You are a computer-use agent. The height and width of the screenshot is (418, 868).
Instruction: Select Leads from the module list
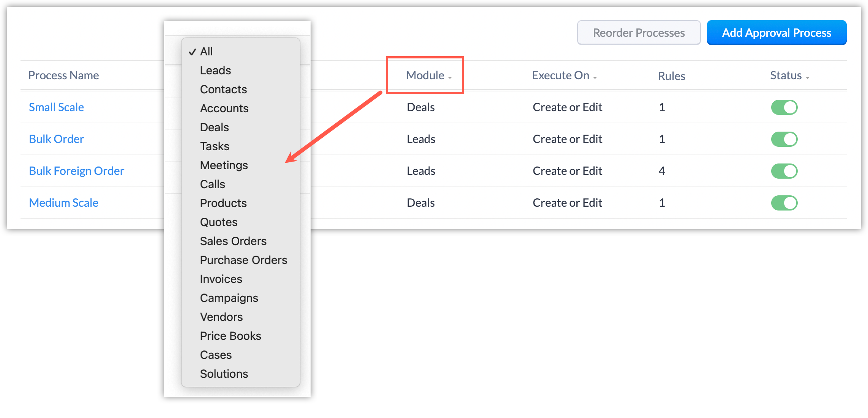point(215,71)
